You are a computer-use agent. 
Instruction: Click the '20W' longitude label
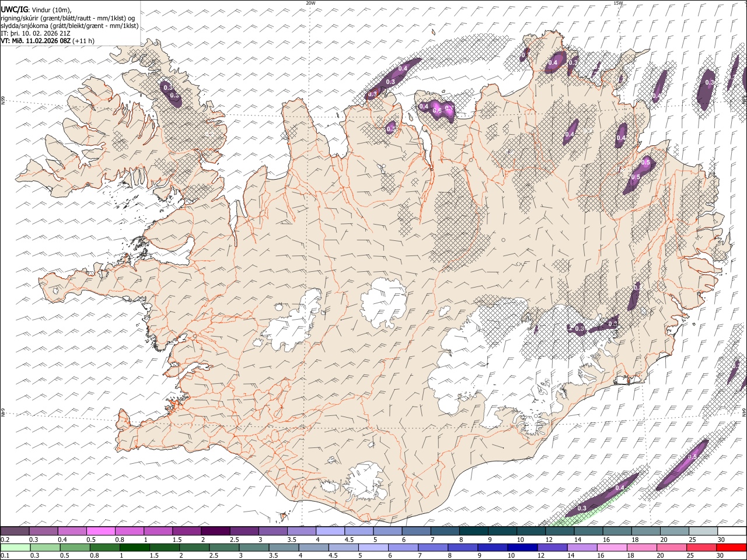tap(310, 3)
